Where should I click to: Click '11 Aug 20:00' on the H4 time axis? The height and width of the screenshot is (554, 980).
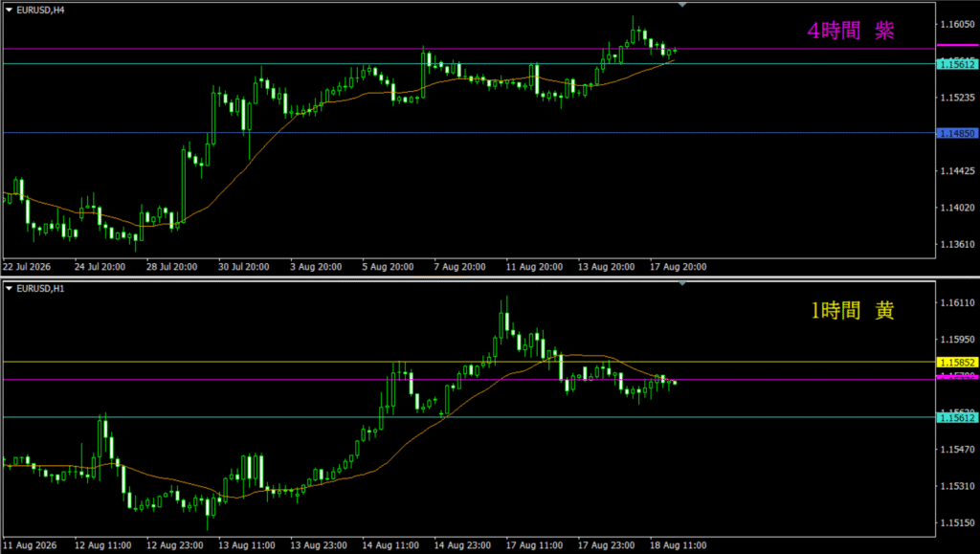[534, 267]
